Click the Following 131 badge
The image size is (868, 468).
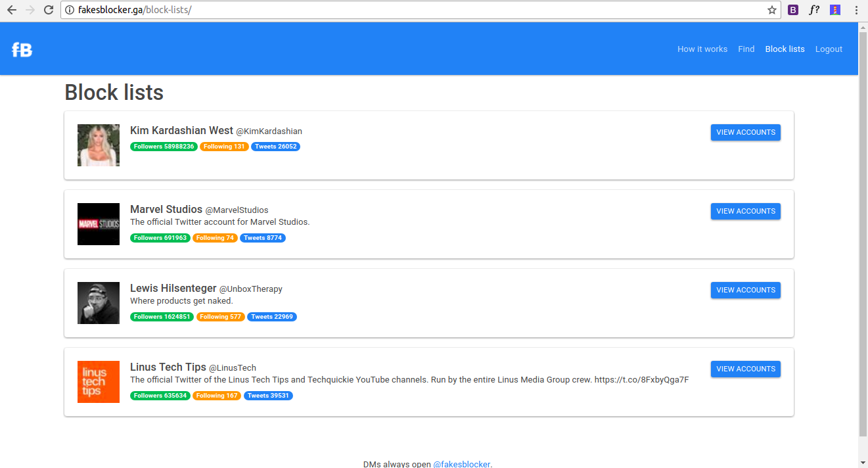pos(224,147)
